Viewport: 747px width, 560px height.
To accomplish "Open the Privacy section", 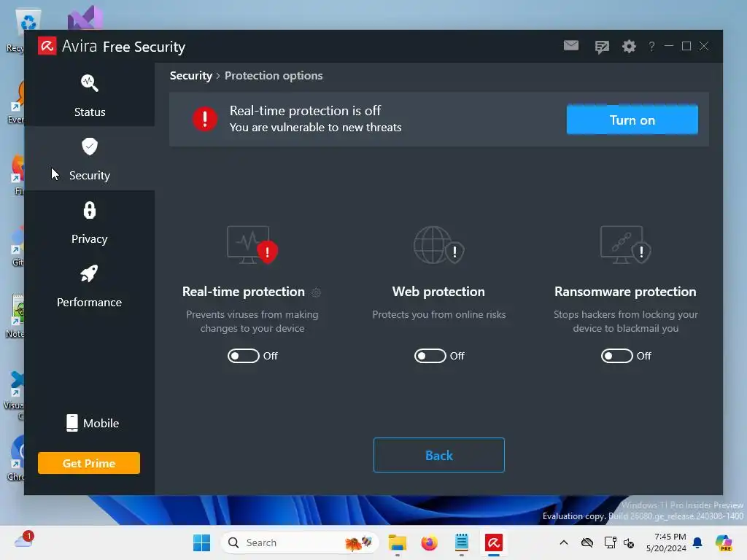I will [90, 222].
